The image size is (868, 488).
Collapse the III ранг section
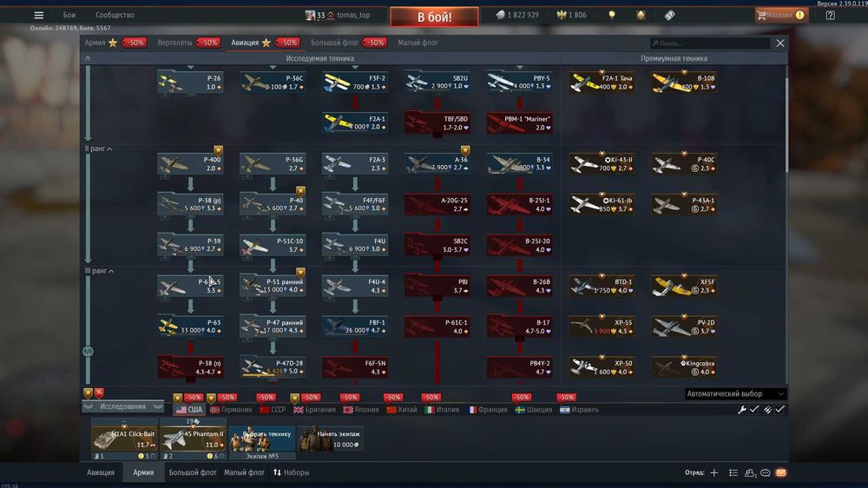coord(100,271)
